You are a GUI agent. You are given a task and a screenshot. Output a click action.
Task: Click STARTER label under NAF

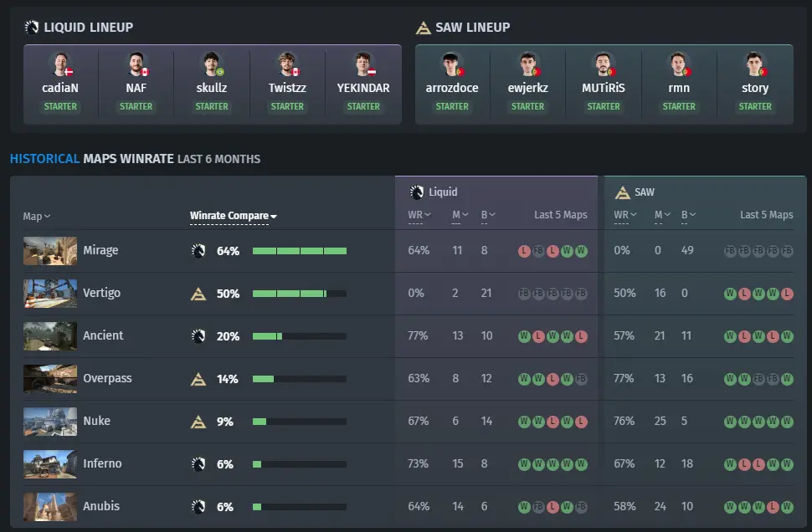[136, 106]
